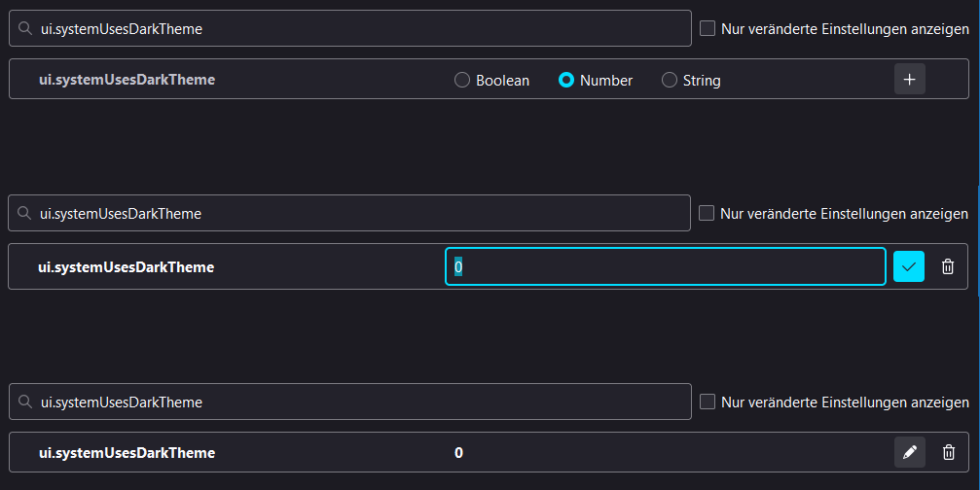Image resolution: width=980 pixels, height=490 pixels.
Task: Check 'Nur veränderte Einstellungen anzeigen' above the pencil-icon row
Action: 708,402
